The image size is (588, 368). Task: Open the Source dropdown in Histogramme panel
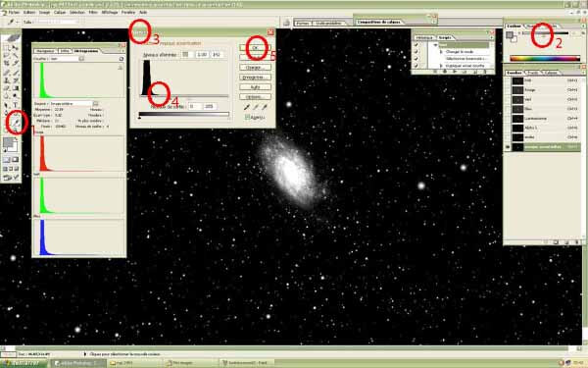(71, 103)
